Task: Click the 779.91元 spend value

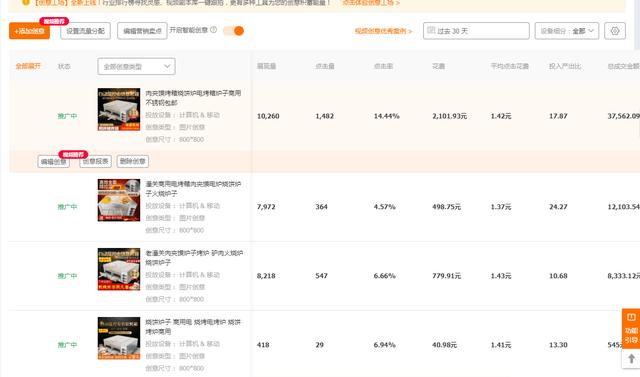Action: tap(447, 276)
